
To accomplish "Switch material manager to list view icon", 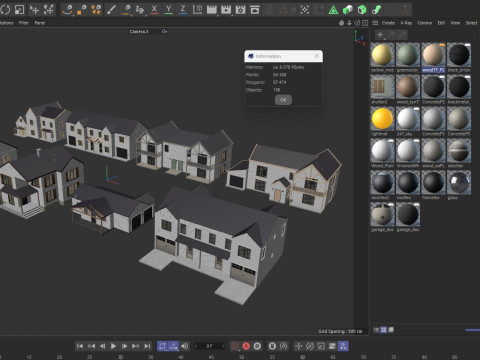I will pos(376,330).
